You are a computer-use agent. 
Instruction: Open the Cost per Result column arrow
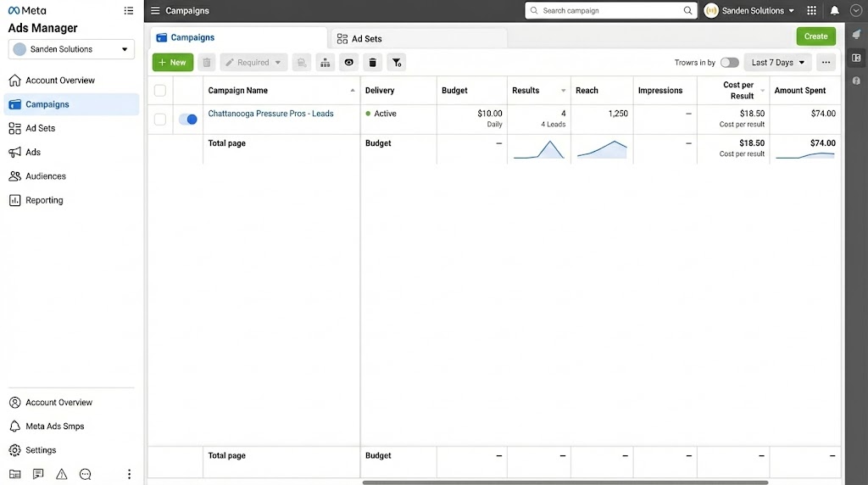point(762,90)
